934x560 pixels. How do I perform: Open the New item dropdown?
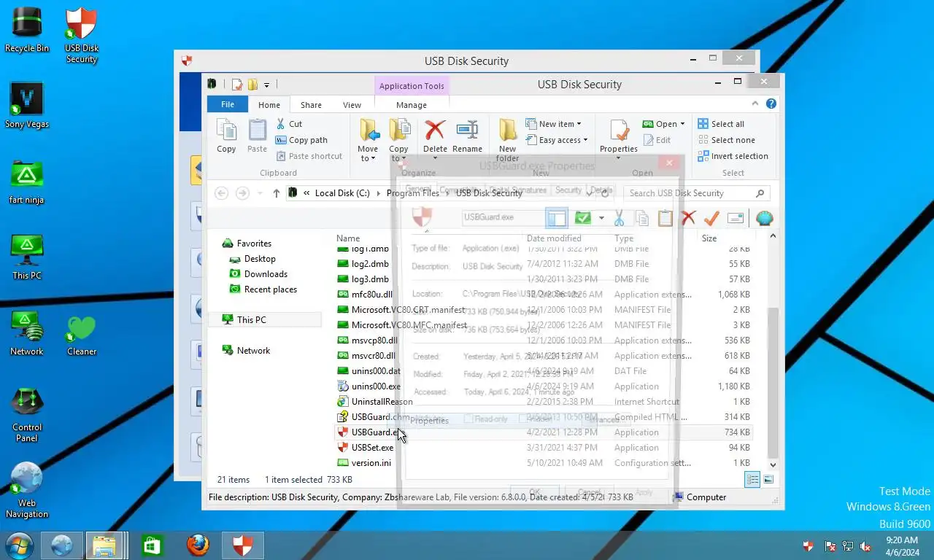coord(554,124)
